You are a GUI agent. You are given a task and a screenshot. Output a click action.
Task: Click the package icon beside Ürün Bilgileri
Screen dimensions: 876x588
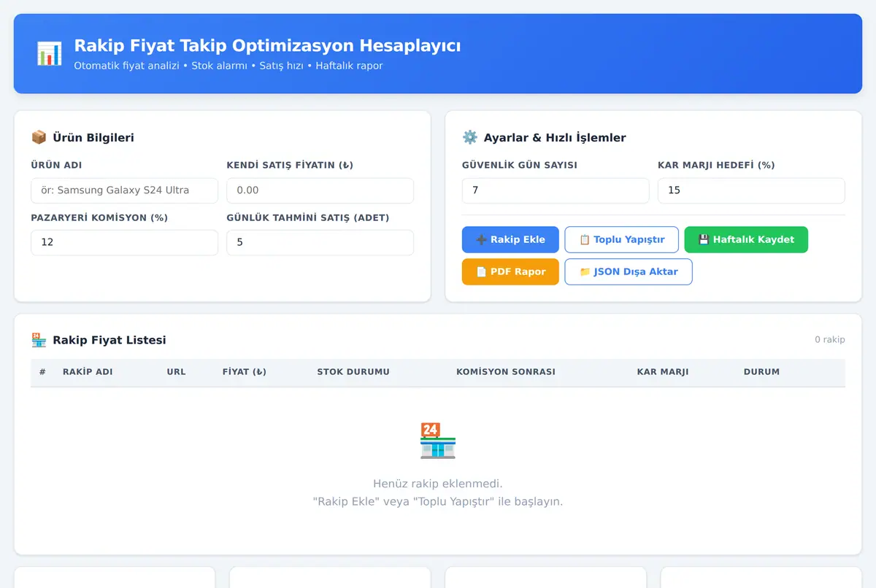[x=39, y=137]
